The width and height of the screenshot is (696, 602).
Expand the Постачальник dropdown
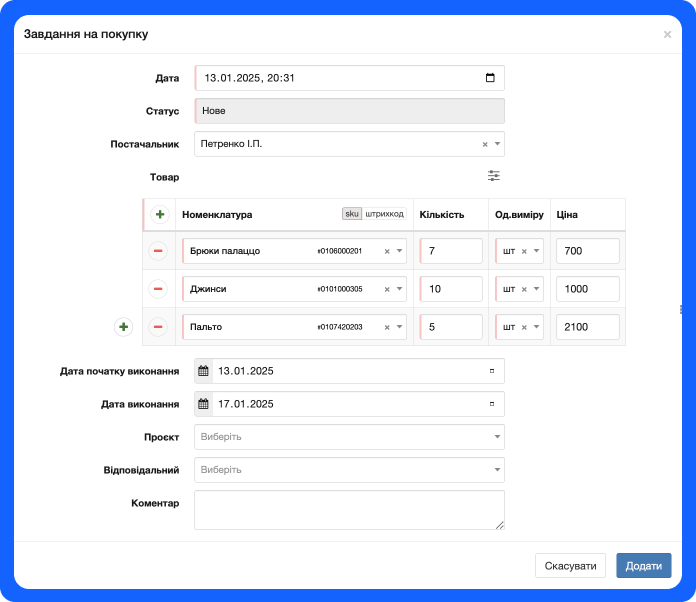497,144
